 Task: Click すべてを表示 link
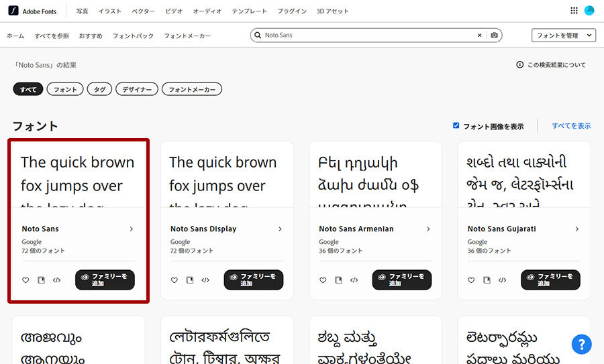coord(571,126)
